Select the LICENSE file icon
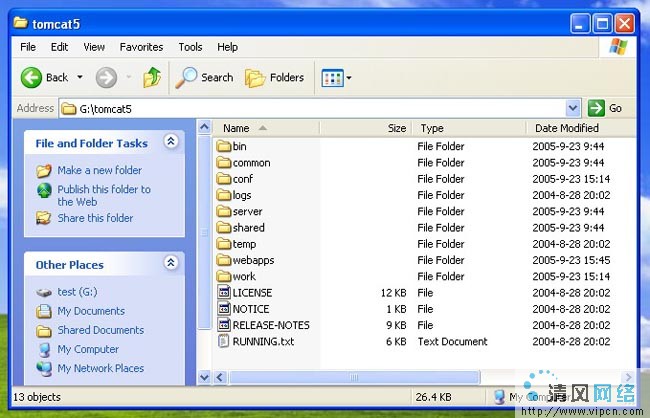Screen dimensions: 650x418 pyautogui.click(x=224, y=292)
